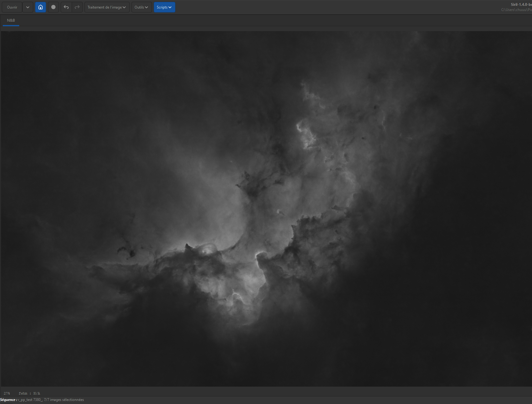Undo the last operation

pos(66,7)
